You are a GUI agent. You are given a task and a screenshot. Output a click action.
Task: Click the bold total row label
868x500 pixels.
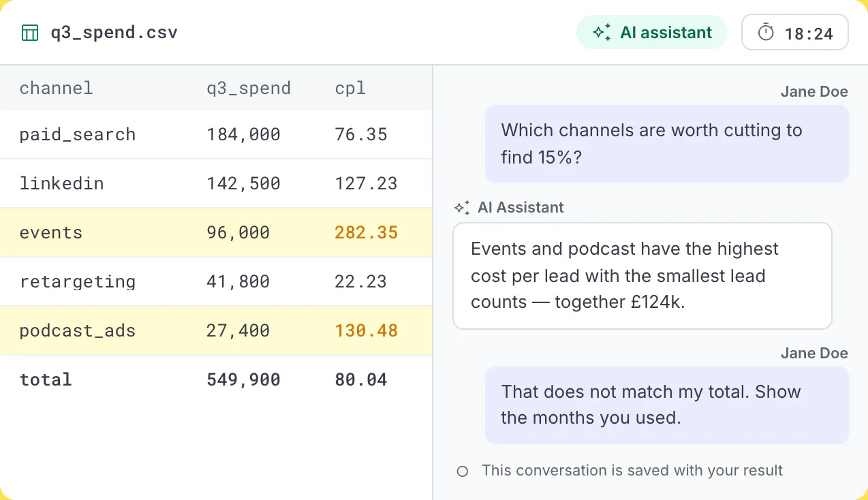click(x=46, y=379)
